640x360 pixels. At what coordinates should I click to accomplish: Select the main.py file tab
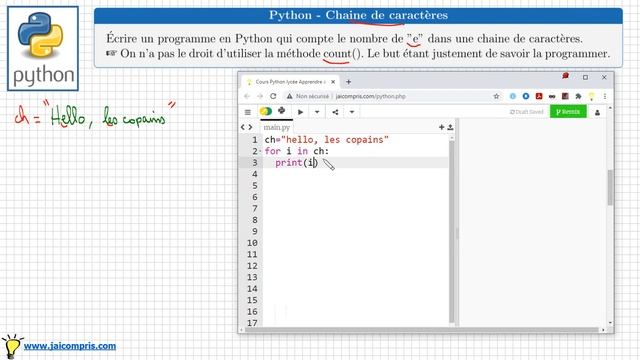(277, 127)
